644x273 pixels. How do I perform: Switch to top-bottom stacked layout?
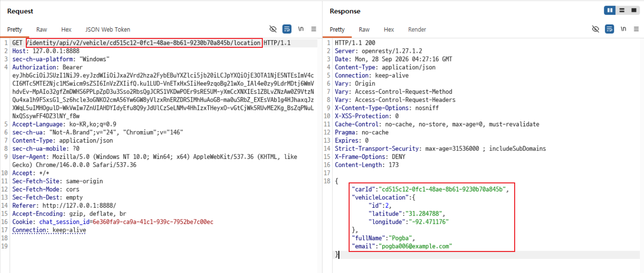[x=622, y=10]
